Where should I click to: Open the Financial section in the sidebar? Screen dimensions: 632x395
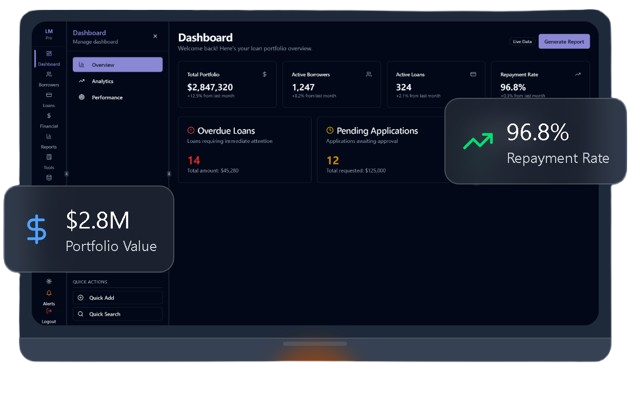coord(49,120)
